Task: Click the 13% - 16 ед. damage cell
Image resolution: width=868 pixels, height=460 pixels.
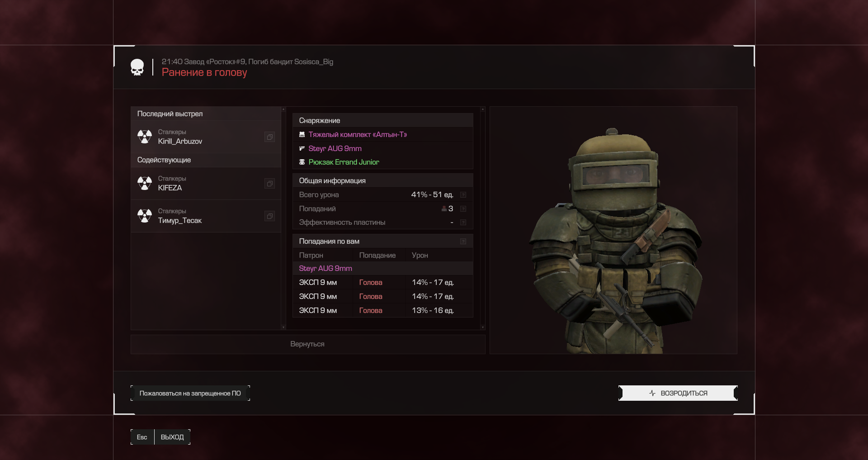Action: click(433, 310)
